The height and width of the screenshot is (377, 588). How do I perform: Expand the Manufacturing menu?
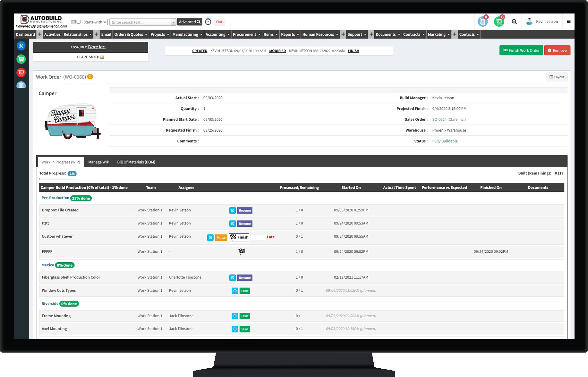coord(187,34)
